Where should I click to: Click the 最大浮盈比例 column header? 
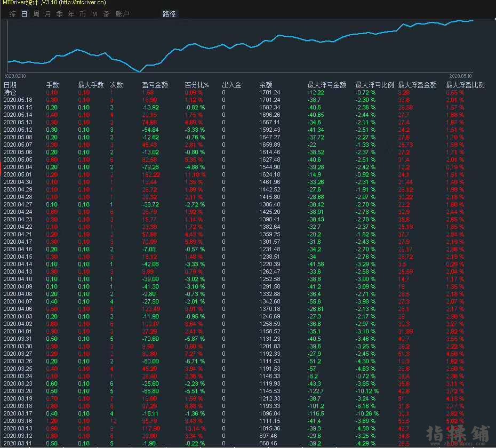coord(465,85)
